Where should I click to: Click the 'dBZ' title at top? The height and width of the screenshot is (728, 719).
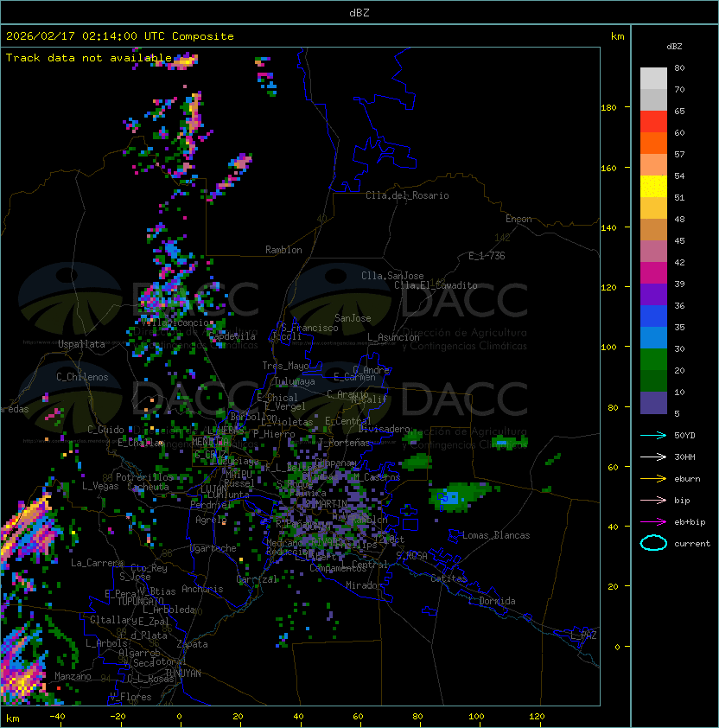(359, 13)
